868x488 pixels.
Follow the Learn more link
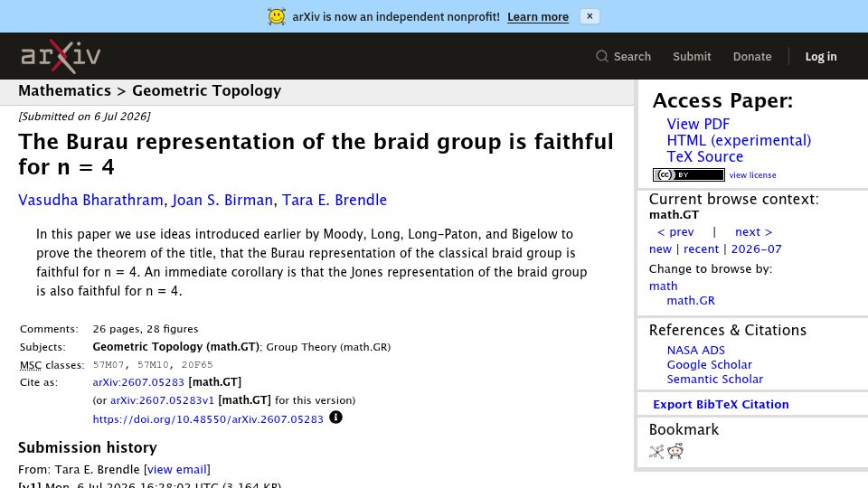537,17
